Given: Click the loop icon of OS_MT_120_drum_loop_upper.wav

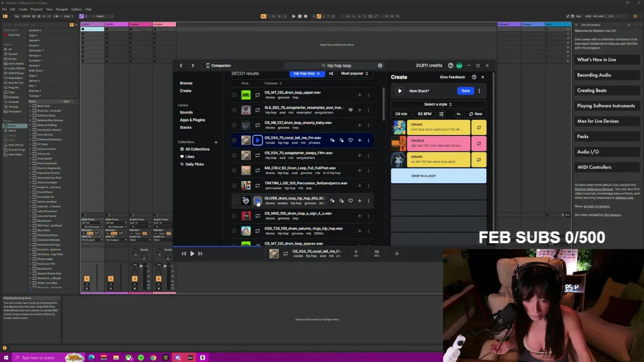Looking at the screenshot, I should [257, 95].
